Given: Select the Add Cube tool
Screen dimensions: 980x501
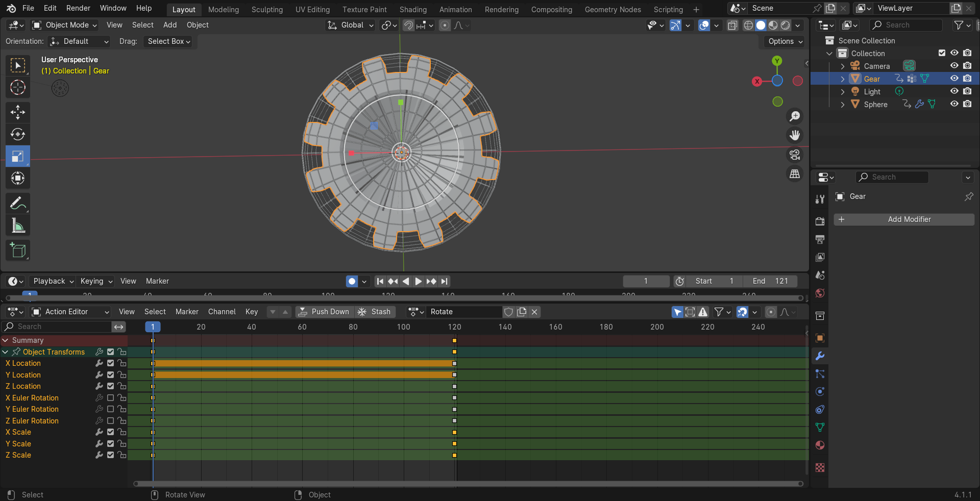Looking at the screenshot, I should (x=18, y=251).
